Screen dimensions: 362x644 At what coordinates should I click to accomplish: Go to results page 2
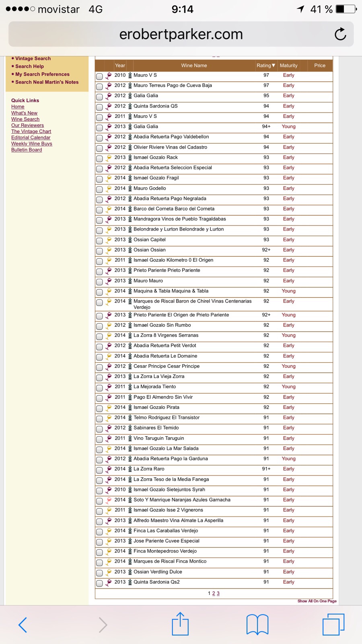[214, 593]
